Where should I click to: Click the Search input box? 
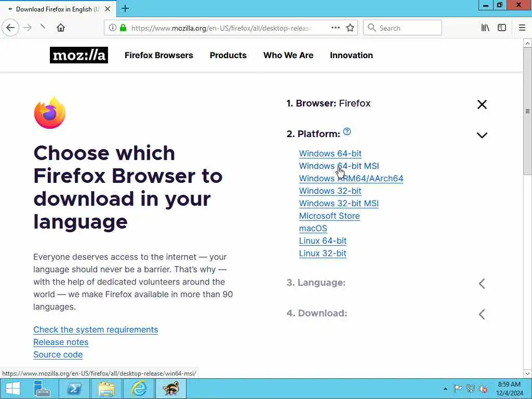click(403, 28)
